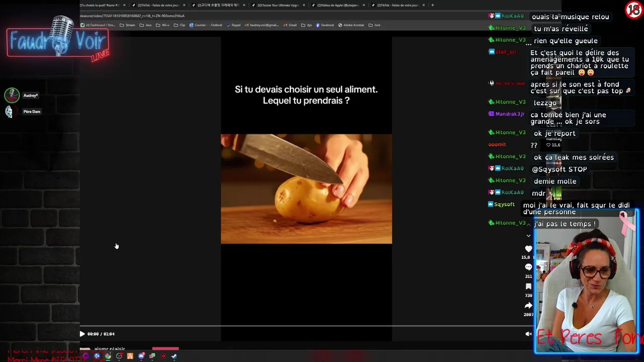Image resolution: width=644 pixels, height=362 pixels.
Task: Open the Clip bookmarks folder
Action: [179, 25]
